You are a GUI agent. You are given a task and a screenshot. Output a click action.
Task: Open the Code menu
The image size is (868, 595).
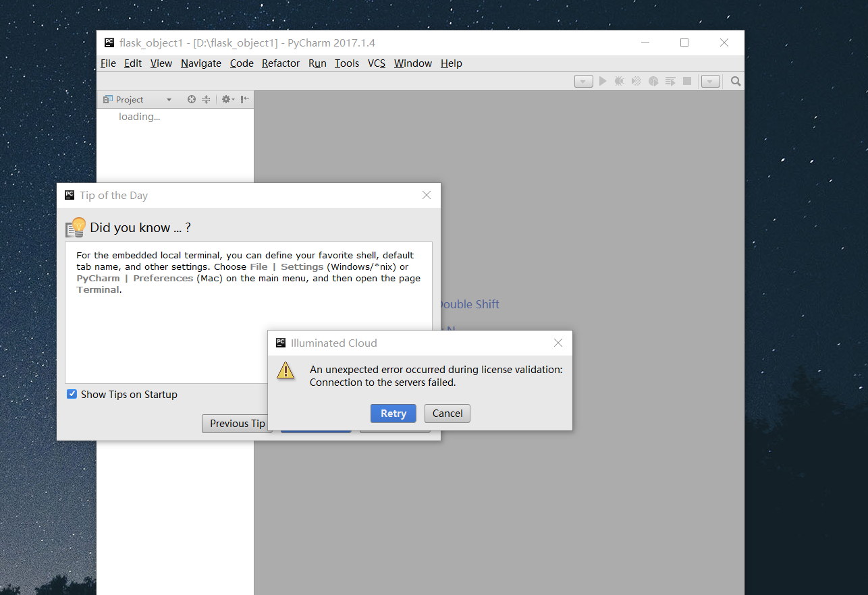point(242,63)
